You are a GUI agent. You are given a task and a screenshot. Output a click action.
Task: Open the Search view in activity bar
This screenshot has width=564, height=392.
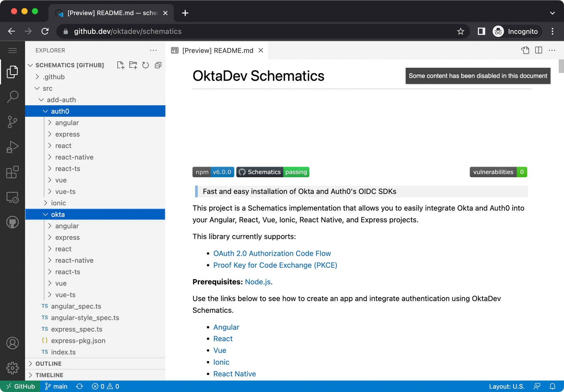13,97
